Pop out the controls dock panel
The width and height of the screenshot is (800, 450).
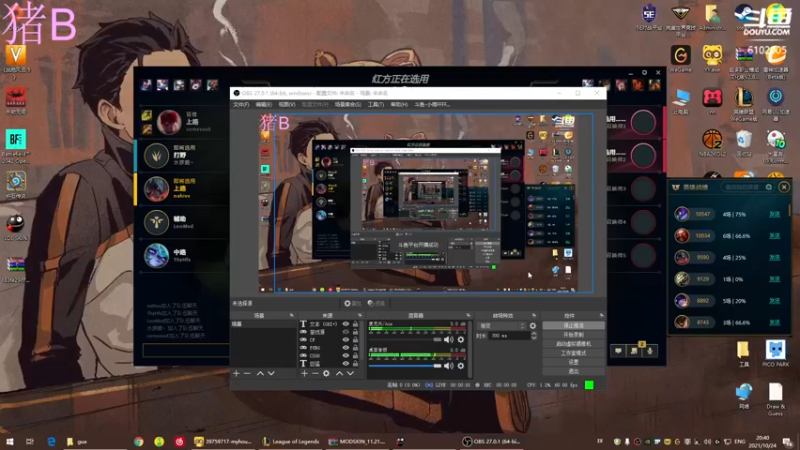click(x=602, y=315)
